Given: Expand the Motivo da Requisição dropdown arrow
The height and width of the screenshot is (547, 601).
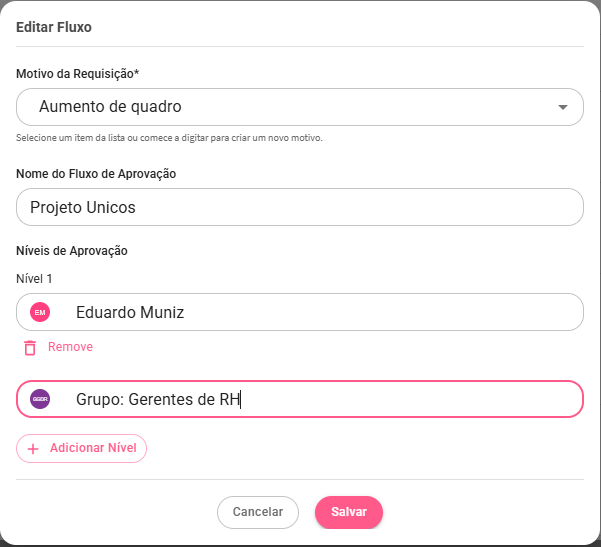Looking at the screenshot, I should coord(563,107).
